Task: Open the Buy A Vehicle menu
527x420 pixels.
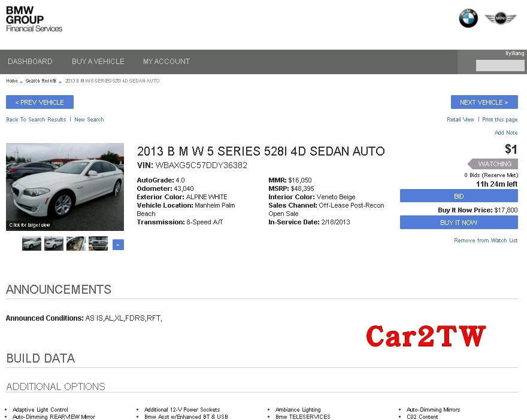Action: click(98, 62)
